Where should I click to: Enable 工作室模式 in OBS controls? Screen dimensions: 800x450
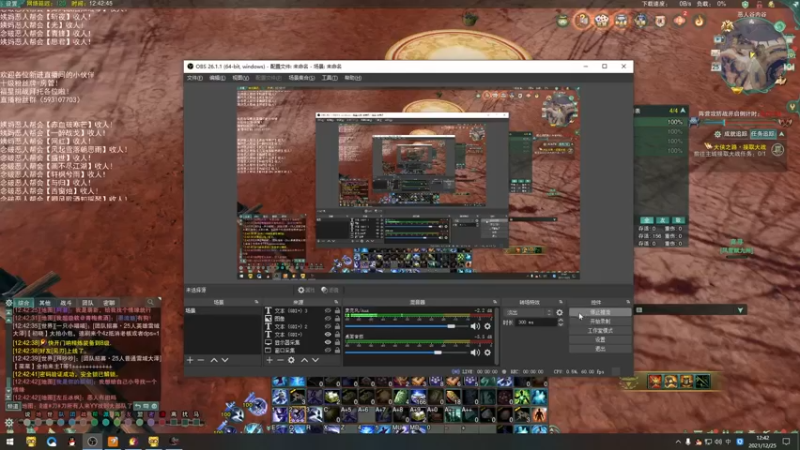click(600, 331)
